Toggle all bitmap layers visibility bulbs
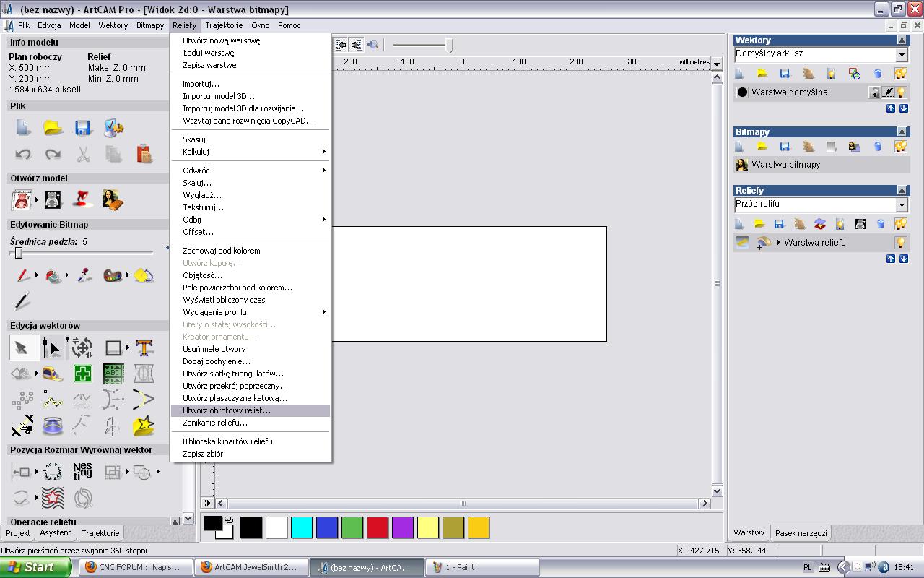Image resolution: width=924 pixels, height=578 pixels. (900, 146)
